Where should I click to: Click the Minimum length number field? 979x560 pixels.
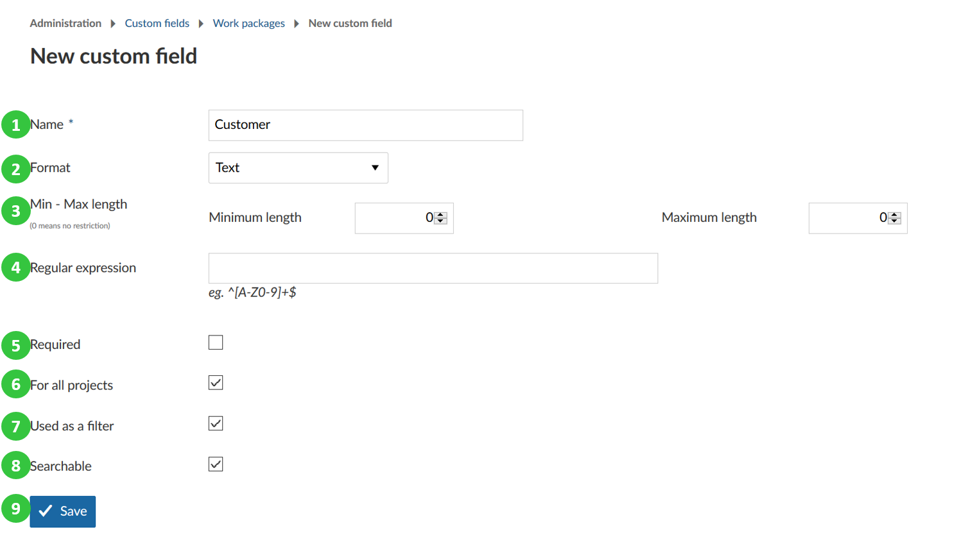coord(404,218)
